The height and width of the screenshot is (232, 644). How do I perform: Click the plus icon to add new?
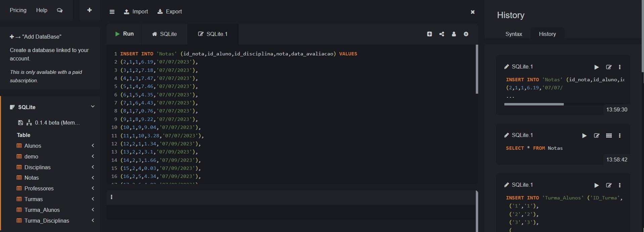click(x=89, y=10)
